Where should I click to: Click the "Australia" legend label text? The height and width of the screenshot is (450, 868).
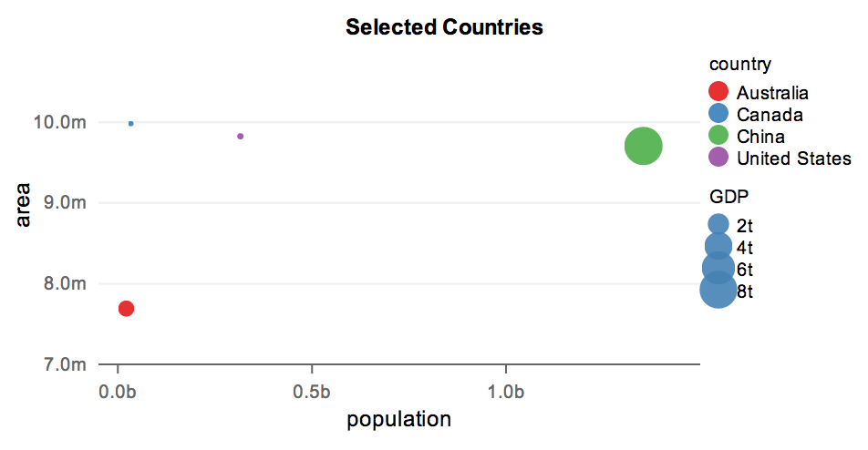point(772,93)
